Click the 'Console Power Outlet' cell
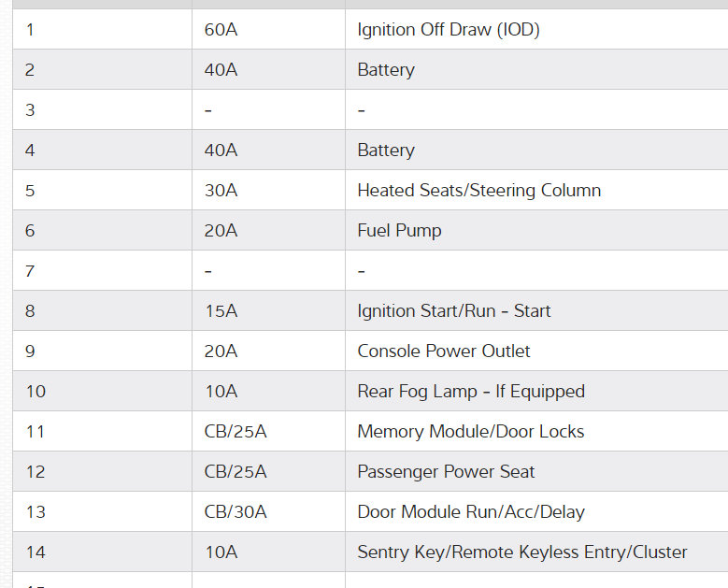The width and height of the screenshot is (728, 588). coord(444,351)
